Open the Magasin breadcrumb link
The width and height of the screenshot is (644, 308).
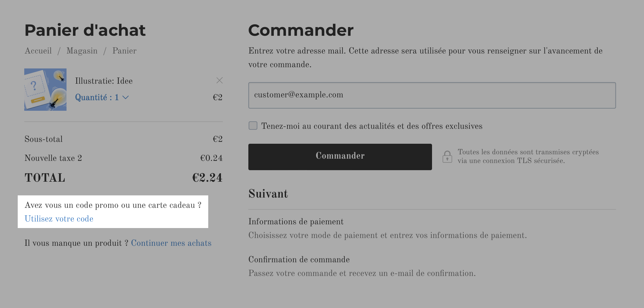pyautogui.click(x=82, y=51)
